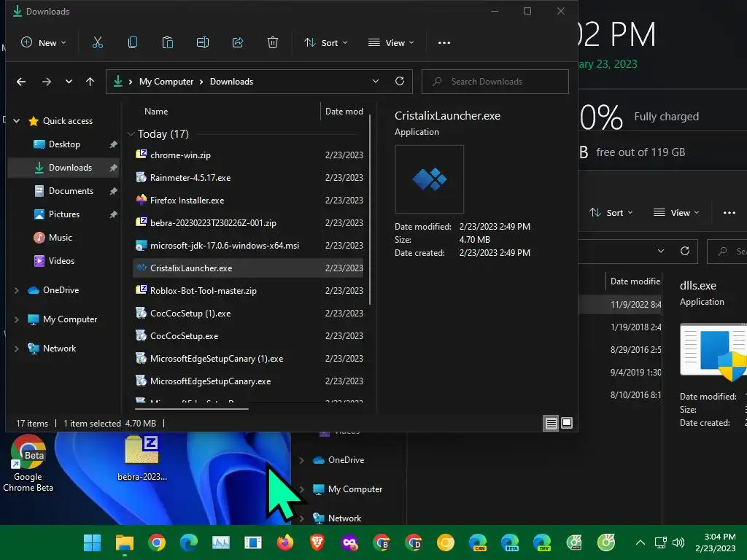Open File Explorer from the taskbar
The image size is (747, 560).
tap(125, 542)
